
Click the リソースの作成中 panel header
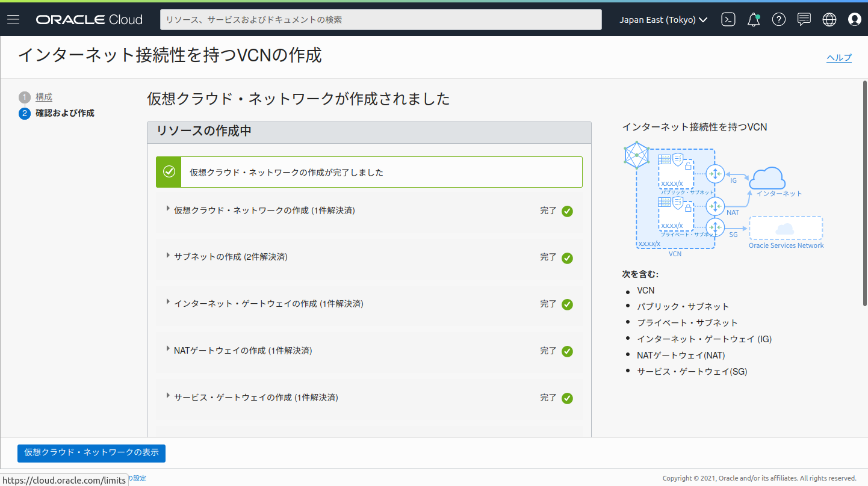369,132
